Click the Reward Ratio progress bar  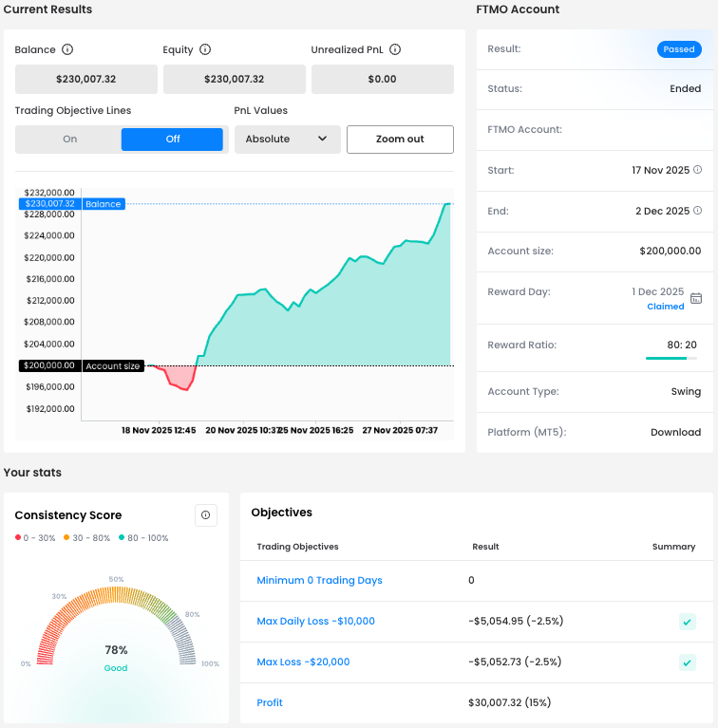(671, 358)
